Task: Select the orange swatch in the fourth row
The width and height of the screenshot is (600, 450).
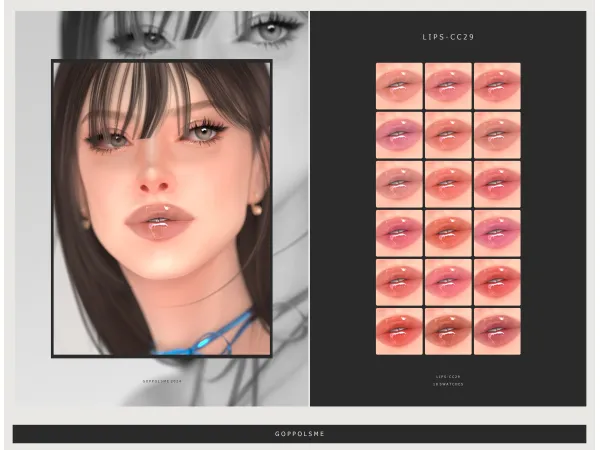Action: point(448,233)
